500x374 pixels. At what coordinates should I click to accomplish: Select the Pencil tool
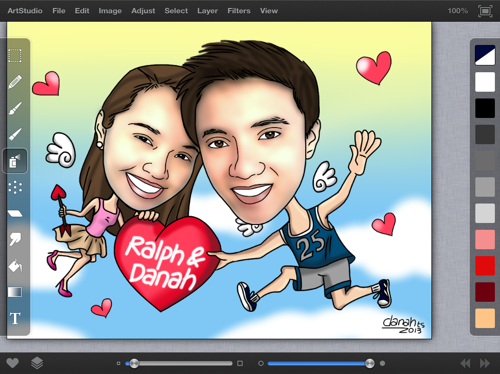[x=15, y=82]
